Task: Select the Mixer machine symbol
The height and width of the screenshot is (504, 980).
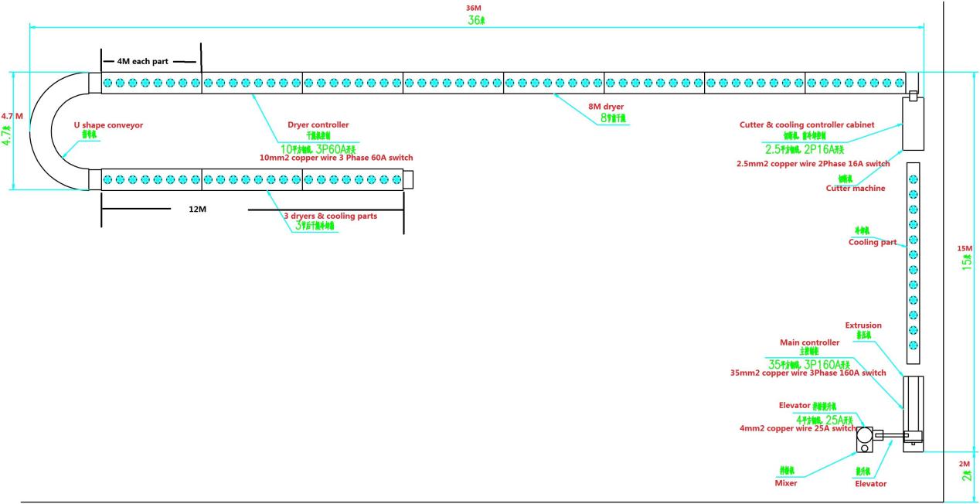Action: coord(865,440)
